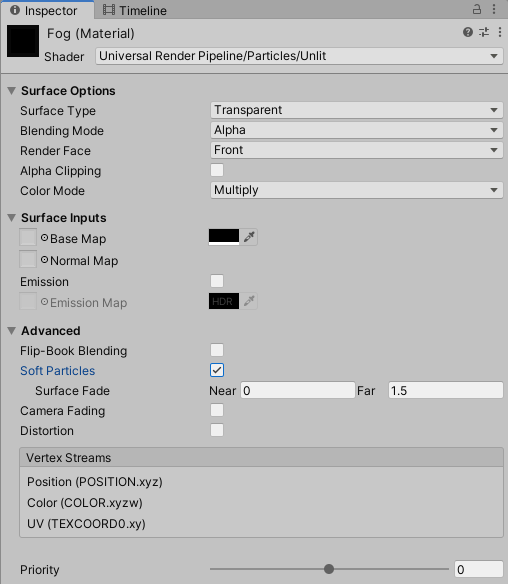The width and height of the screenshot is (508, 584).
Task: Open the Inspector tab options menu
Action: coord(494,9)
